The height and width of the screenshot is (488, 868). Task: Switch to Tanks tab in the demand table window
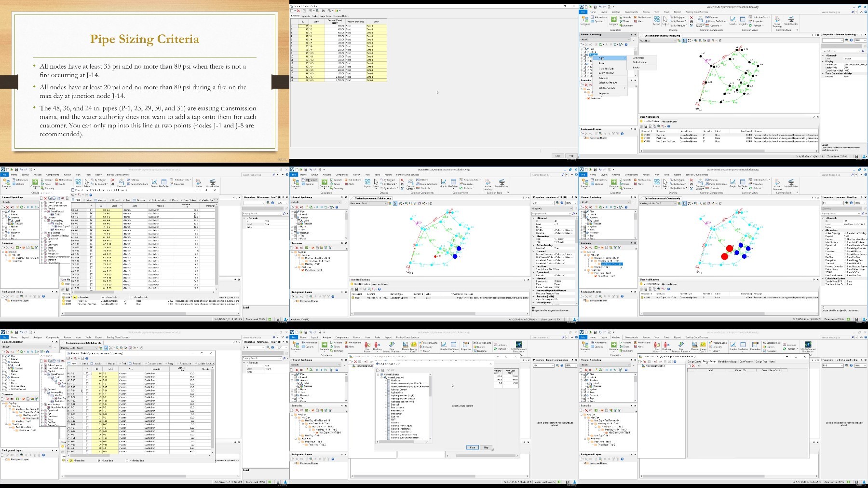pos(314,16)
